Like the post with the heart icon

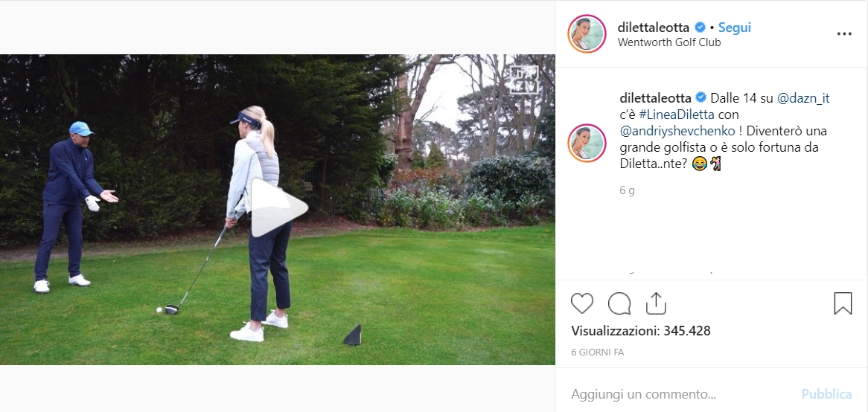coord(582,303)
